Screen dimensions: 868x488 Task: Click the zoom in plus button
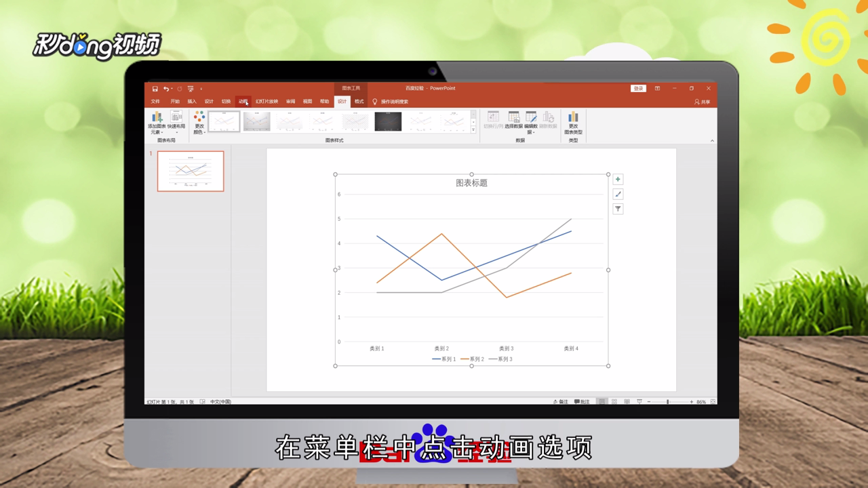tap(691, 402)
